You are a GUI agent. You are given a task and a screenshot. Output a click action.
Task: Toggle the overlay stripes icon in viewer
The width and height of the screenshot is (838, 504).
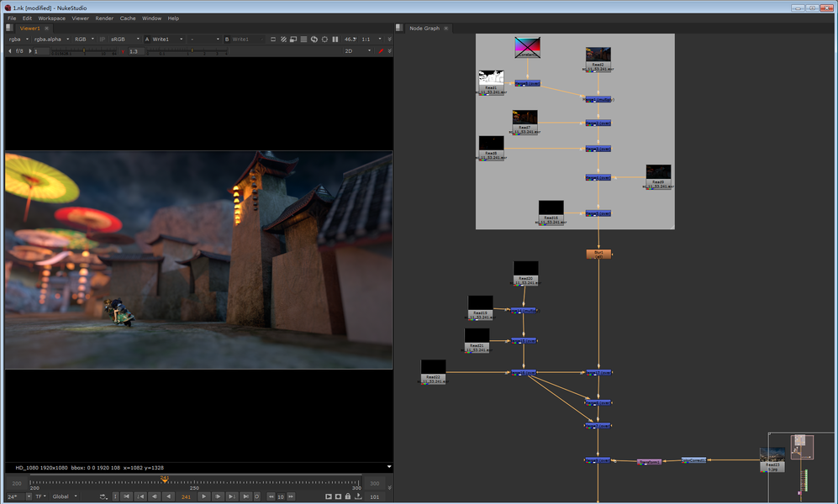283,39
